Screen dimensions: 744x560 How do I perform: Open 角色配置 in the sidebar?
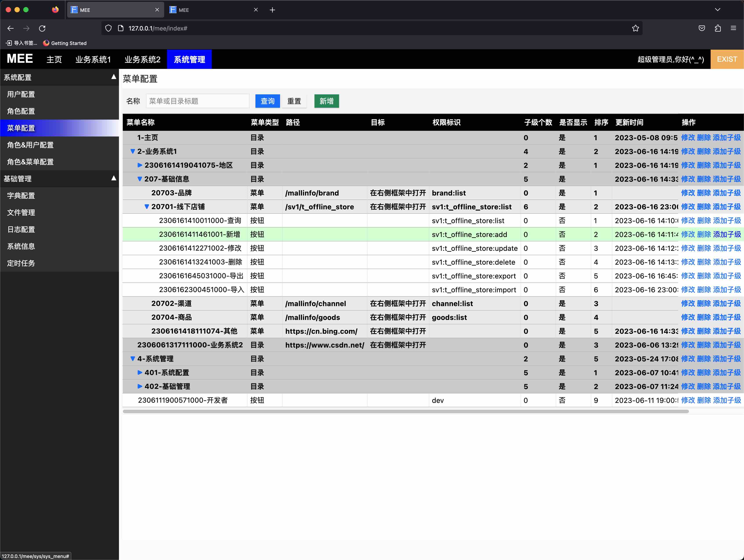click(21, 111)
